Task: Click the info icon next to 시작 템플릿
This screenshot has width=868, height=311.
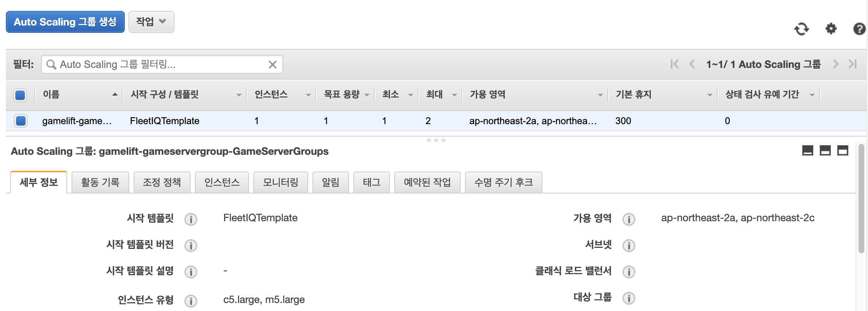Action: pyautogui.click(x=191, y=219)
